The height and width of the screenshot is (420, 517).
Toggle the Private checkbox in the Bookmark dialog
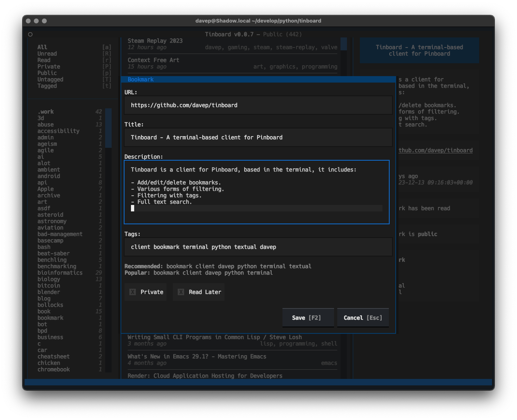pos(146,292)
